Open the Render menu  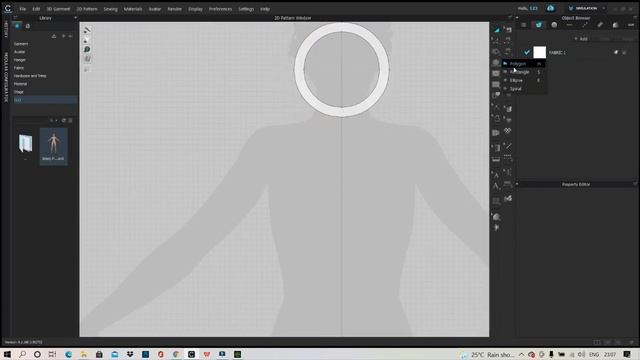coord(174,9)
